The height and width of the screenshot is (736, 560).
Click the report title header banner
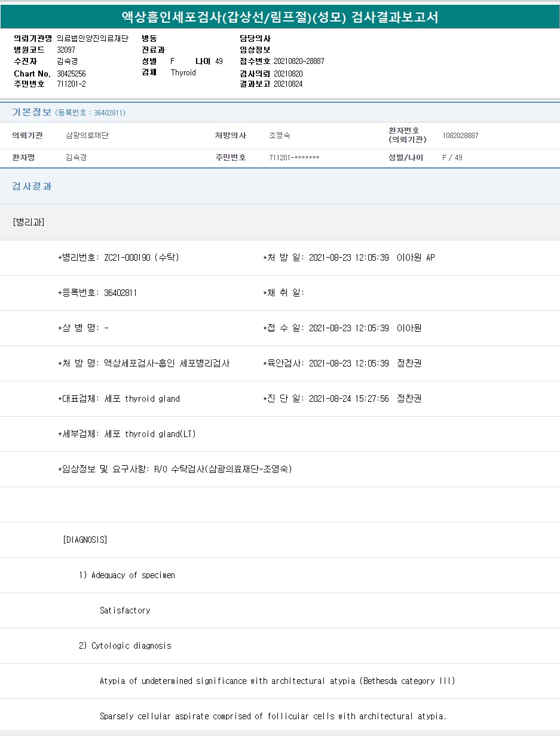[x=280, y=17]
